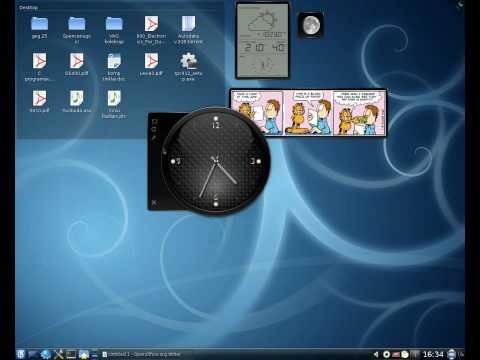This screenshot has height=360, width=480.
Task: Click the Desktop folder view title
Action: point(28,7)
